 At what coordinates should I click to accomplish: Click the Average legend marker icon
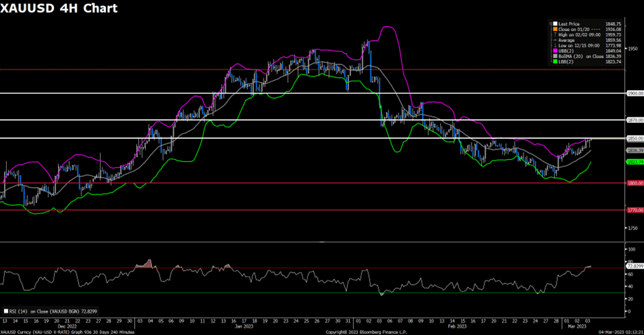click(556, 40)
